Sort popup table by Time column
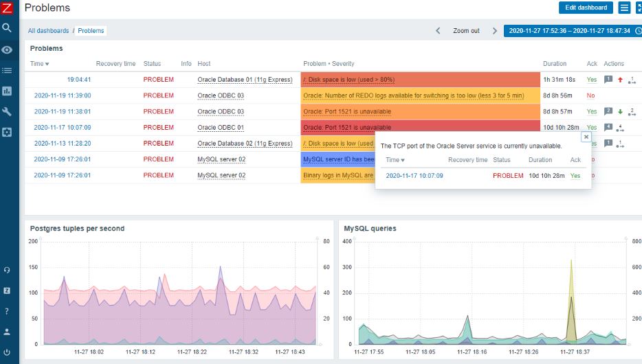642x364 pixels. coord(395,160)
